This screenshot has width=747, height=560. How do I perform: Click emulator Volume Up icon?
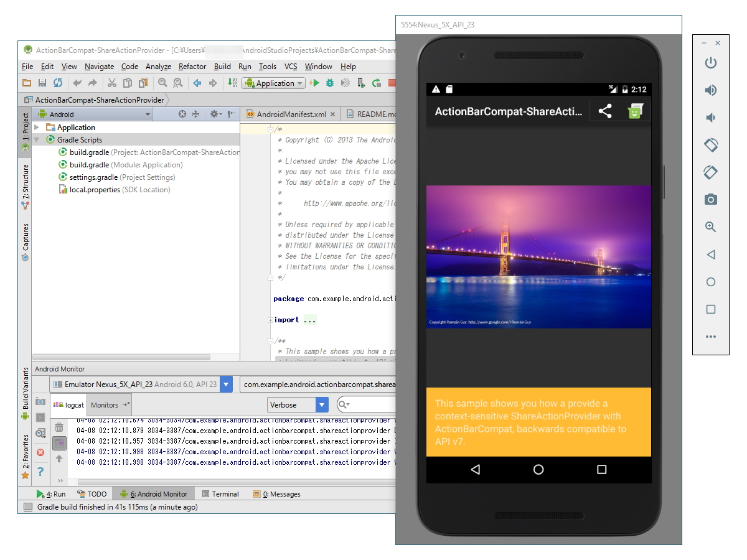pyautogui.click(x=710, y=90)
